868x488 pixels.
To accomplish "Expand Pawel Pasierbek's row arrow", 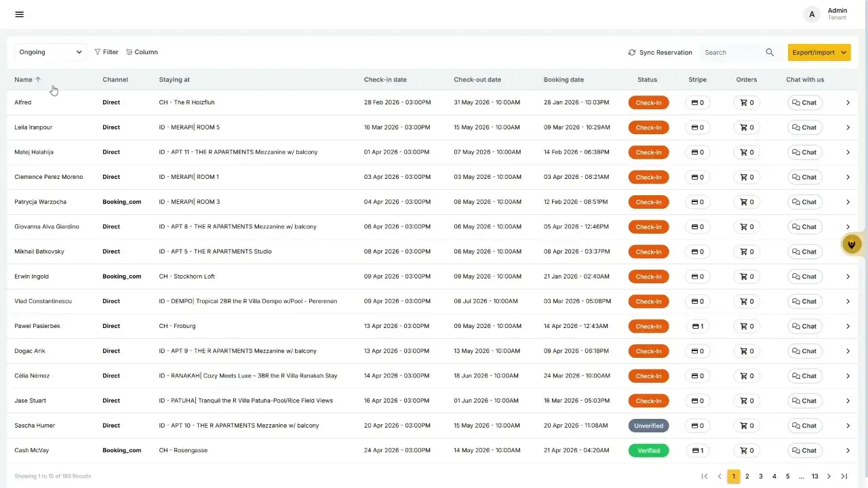I will click(848, 327).
